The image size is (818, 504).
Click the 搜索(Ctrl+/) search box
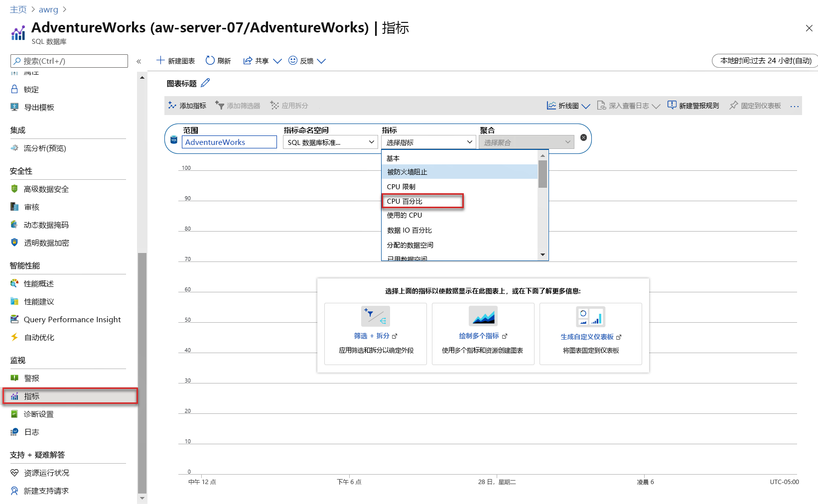69,61
